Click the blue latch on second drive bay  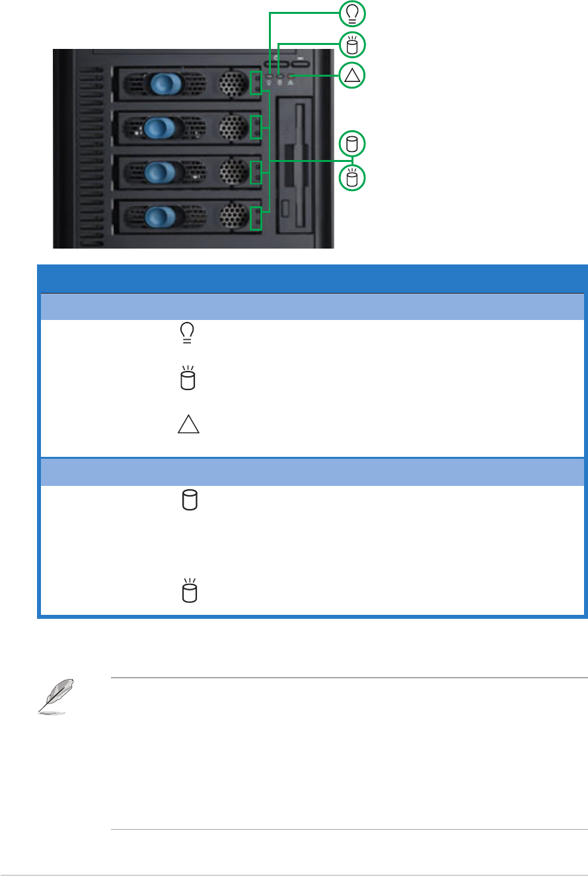tap(159, 126)
